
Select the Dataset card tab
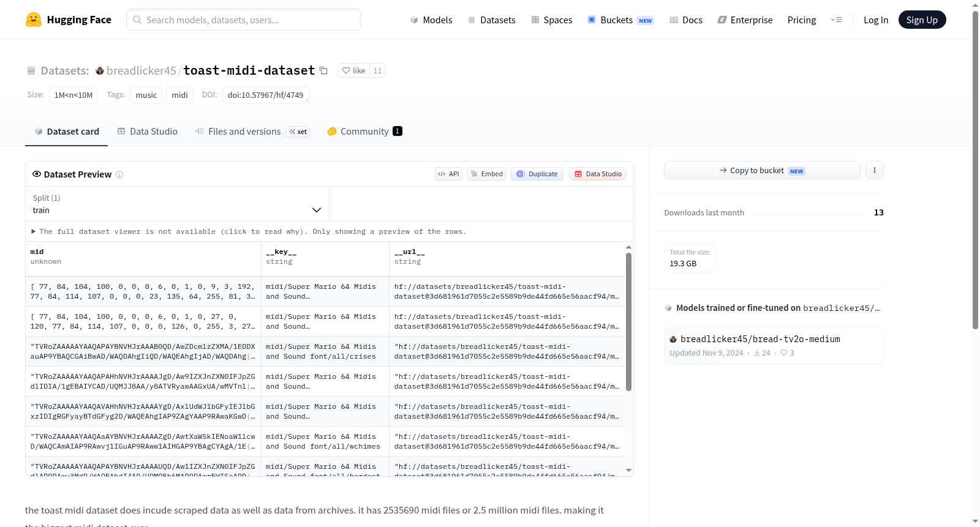click(66, 131)
